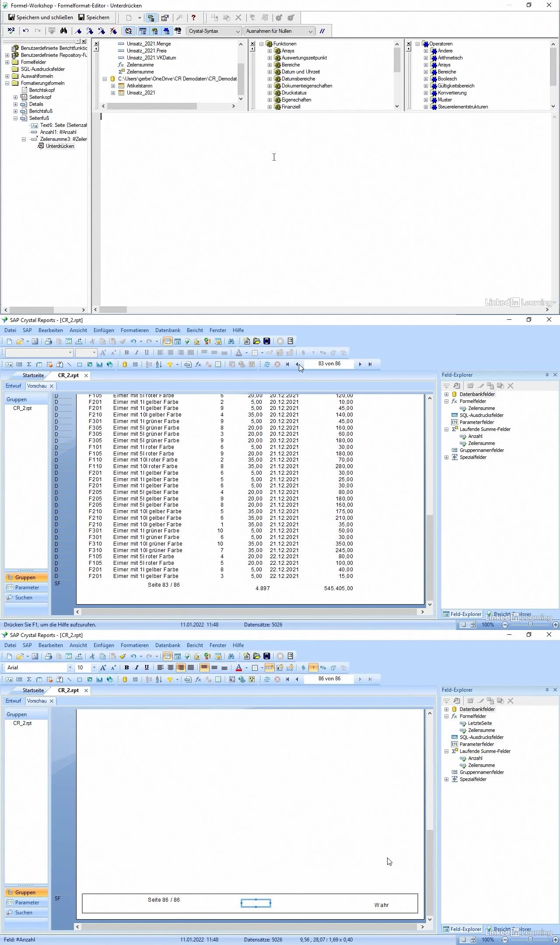This screenshot has width=560, height=945.
Task: Click the sort trees icon in Formel-Workshop
Action: point(129,31)
